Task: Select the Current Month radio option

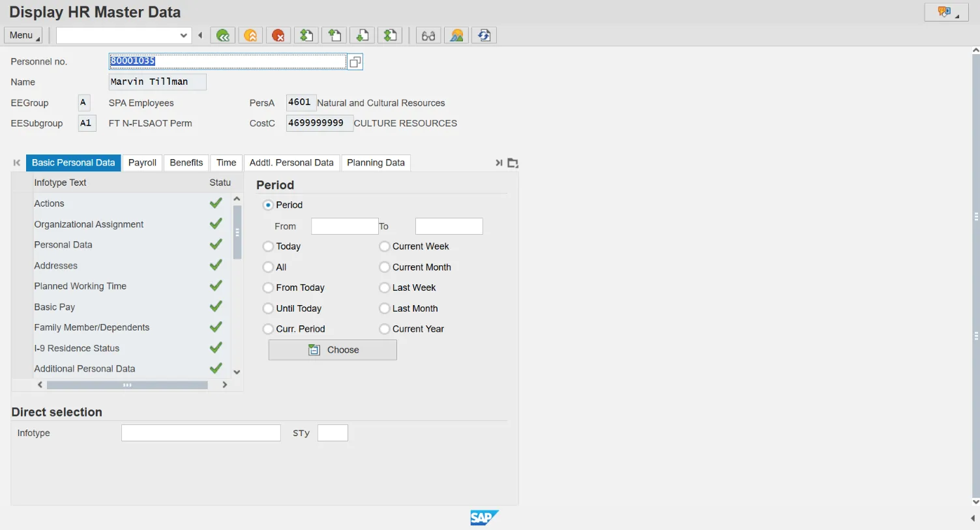Action: point(385,267)
